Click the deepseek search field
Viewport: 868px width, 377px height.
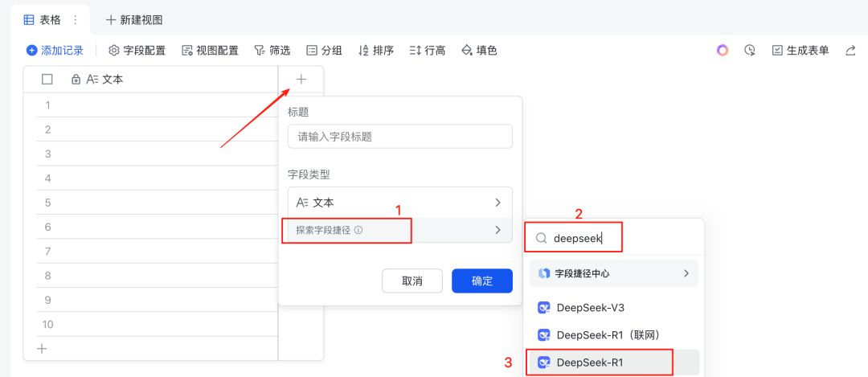coord(614,237)
